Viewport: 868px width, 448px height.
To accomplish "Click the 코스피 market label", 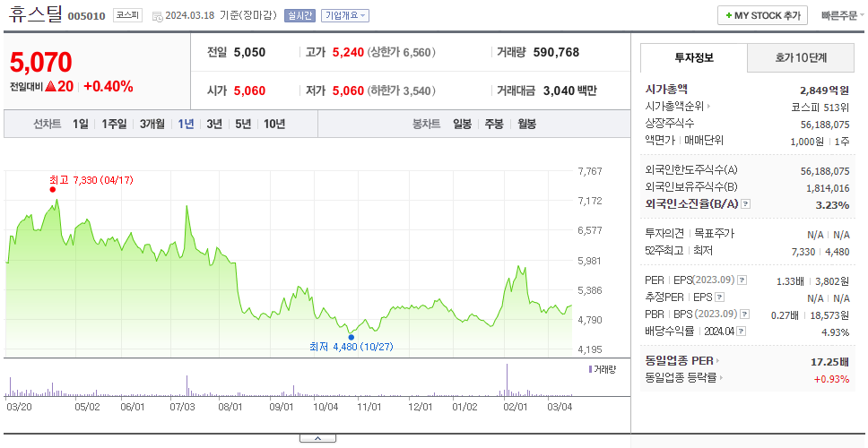I will [x=128, y=15].
